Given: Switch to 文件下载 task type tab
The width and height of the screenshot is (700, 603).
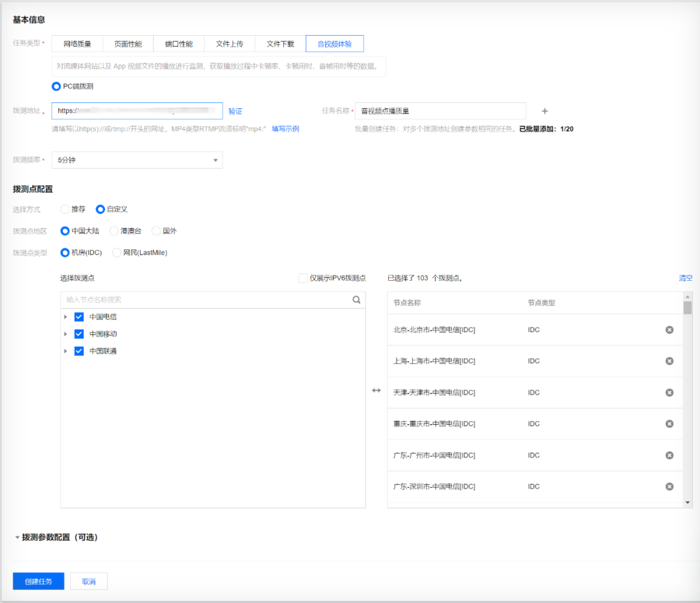Looking at the screenshot, I should pos(280,44).
